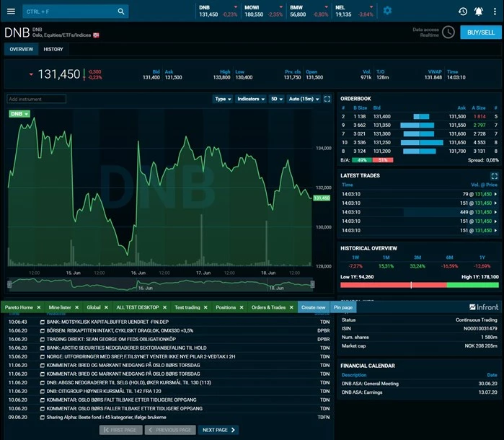Open news icon for BÖRSEN: RISKAPTITEN INTAKT

coord(42,330)
